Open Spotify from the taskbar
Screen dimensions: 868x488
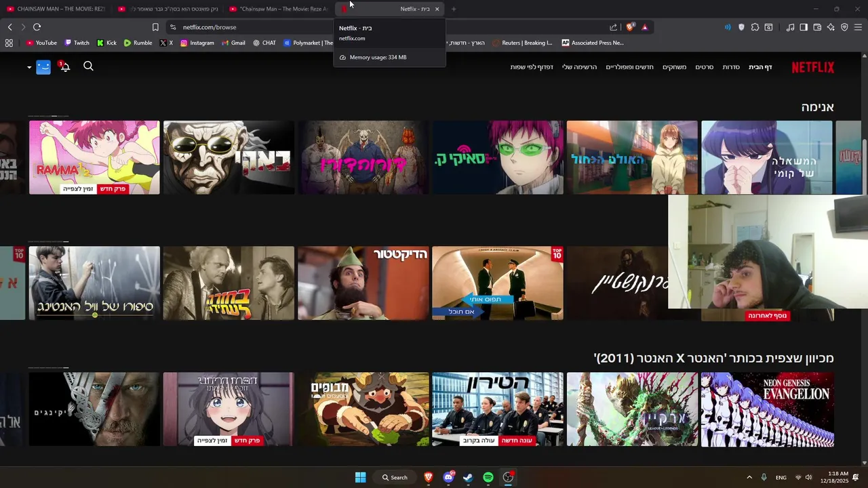[488, 477]
